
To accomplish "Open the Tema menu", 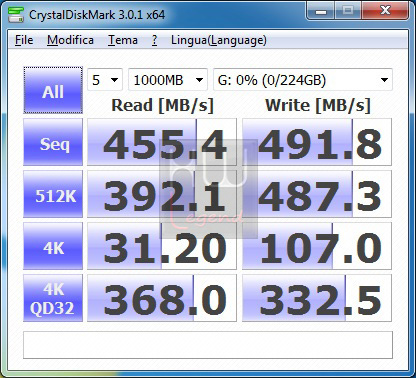I will pos(123,40).
